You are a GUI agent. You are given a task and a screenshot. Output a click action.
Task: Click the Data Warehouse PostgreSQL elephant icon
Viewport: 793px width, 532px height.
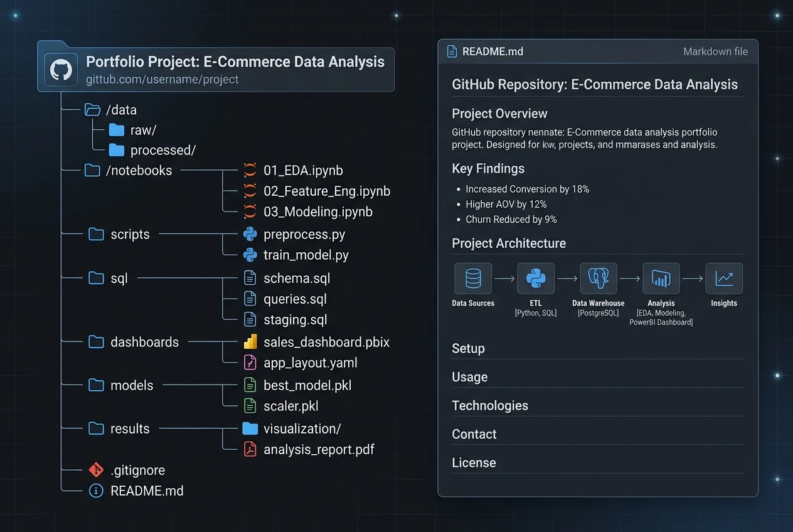tap(599, 279)
